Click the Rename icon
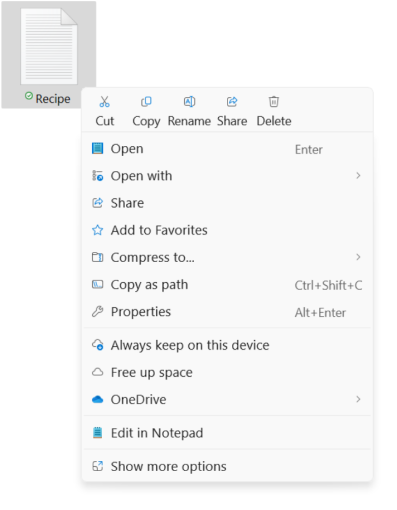The image size is (397, 510). [x=189, y=101]
